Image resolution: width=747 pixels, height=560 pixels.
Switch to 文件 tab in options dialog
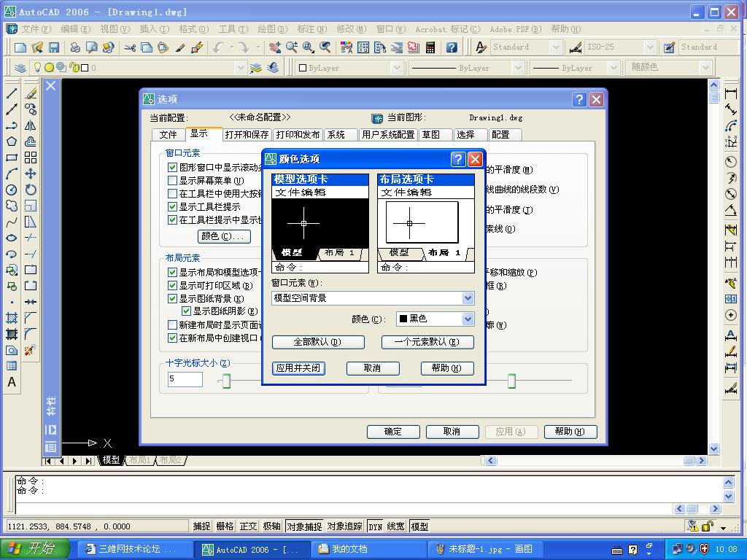169,135
